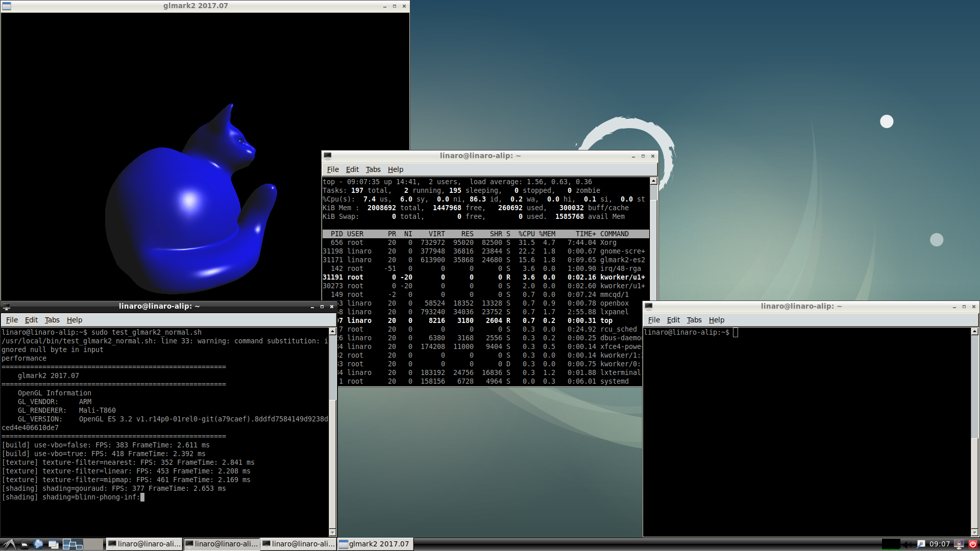The image size is (980, 551).
Task: Click the network status tray icon
Action: (x=921, y=544)
